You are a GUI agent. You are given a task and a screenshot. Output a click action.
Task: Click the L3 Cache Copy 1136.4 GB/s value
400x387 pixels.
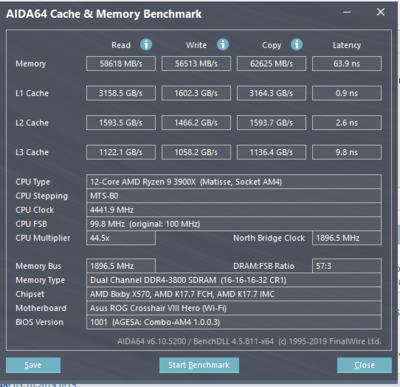pyautogui.click(x=271, y=152)
